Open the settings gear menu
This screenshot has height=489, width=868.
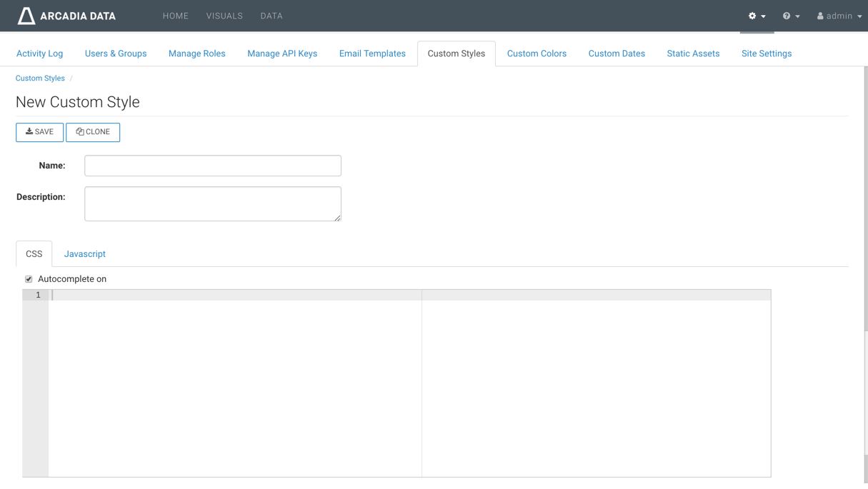757,16
